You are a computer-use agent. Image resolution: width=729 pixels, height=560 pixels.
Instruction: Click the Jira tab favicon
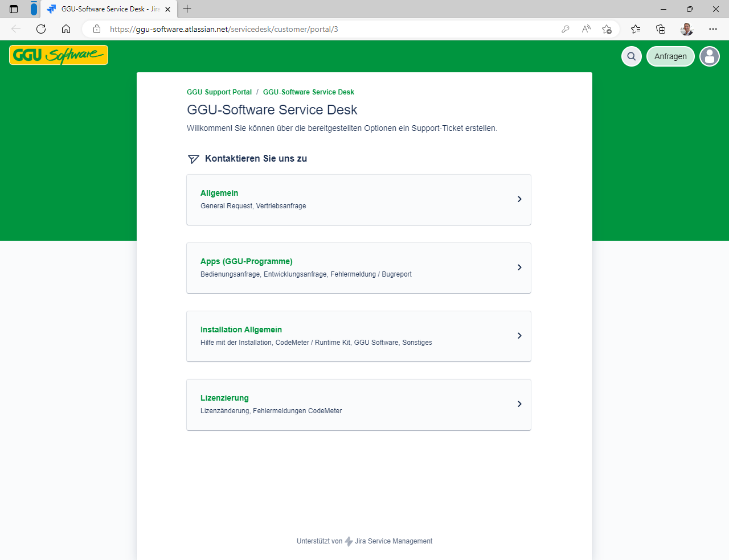tap(51, 9)
